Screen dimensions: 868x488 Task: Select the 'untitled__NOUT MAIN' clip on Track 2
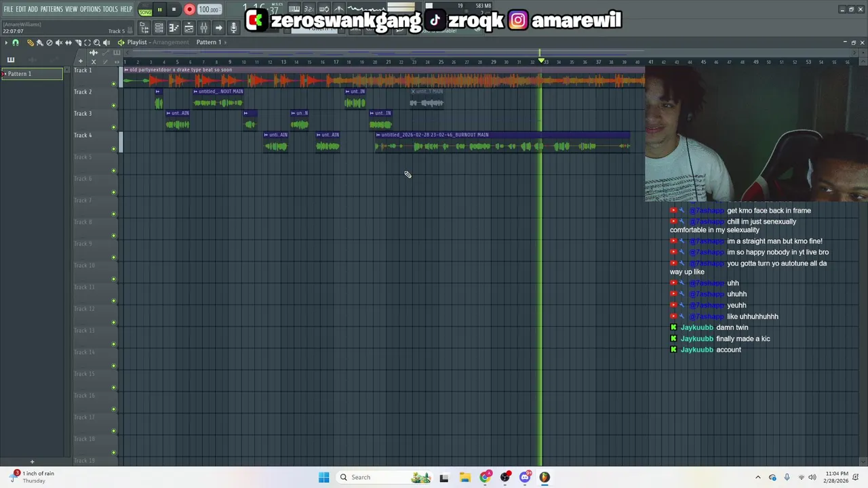(218, 99)
